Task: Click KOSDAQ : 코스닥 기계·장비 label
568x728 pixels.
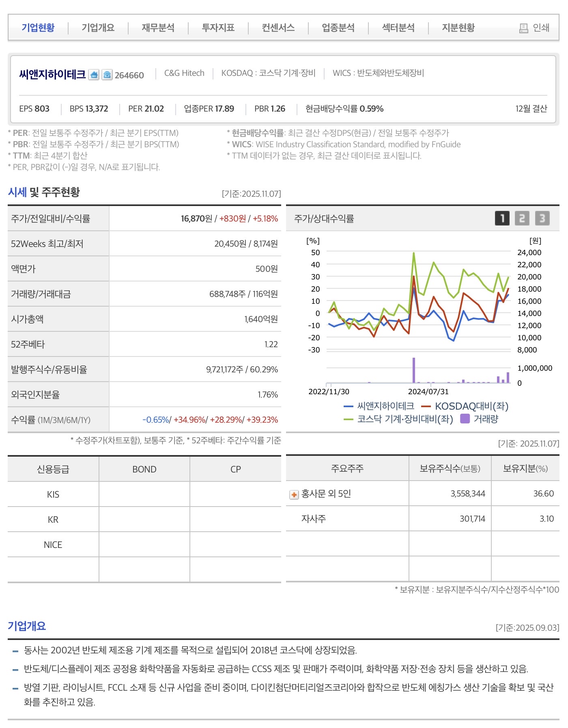Action: (268, 73)
